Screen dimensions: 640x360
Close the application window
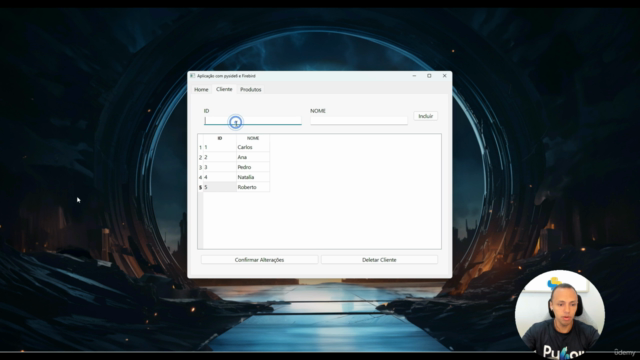click(x=444, y=76)
